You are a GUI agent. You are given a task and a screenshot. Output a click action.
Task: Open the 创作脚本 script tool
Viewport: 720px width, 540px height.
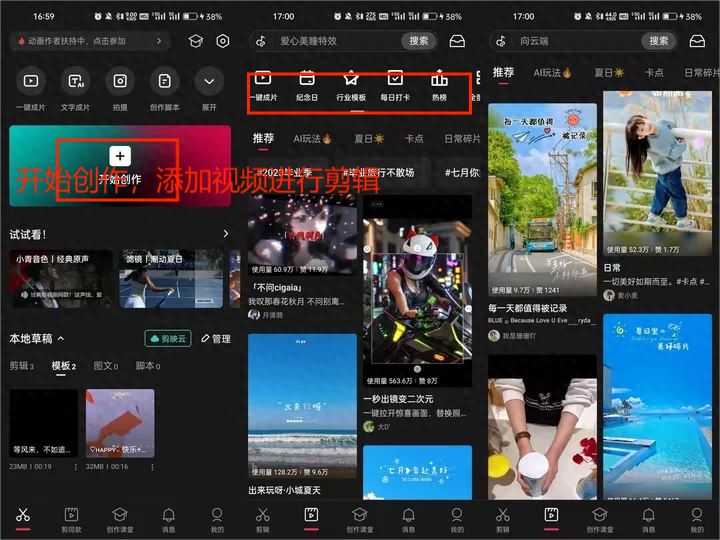tap(164, 82)
